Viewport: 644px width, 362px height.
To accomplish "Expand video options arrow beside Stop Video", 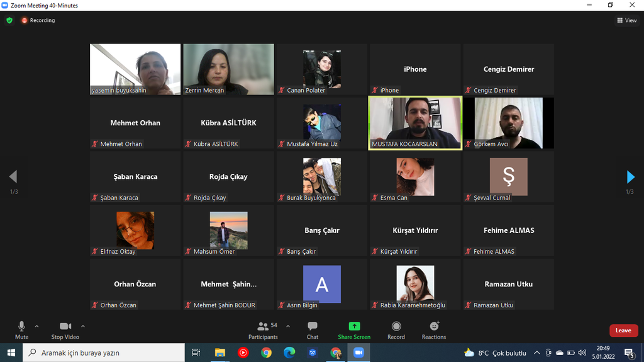I will point(83,326).
